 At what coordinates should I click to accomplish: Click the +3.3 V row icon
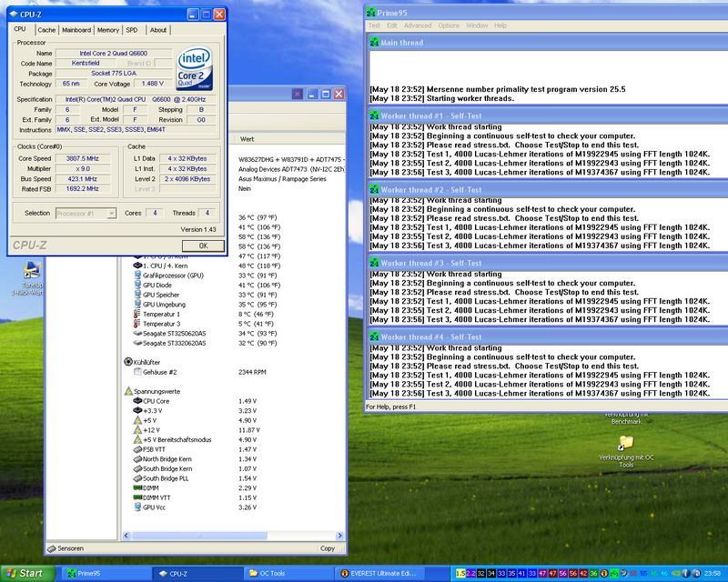coord(137,410)
